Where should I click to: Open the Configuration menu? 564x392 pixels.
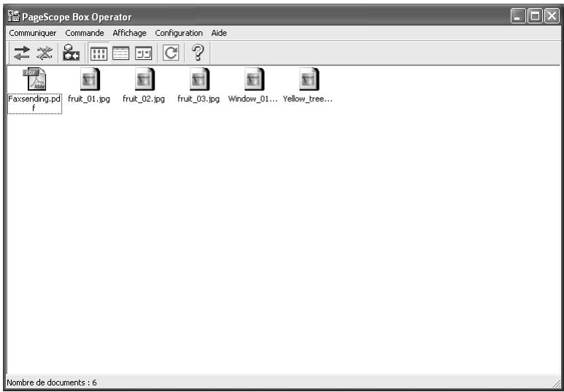(179, 33)
